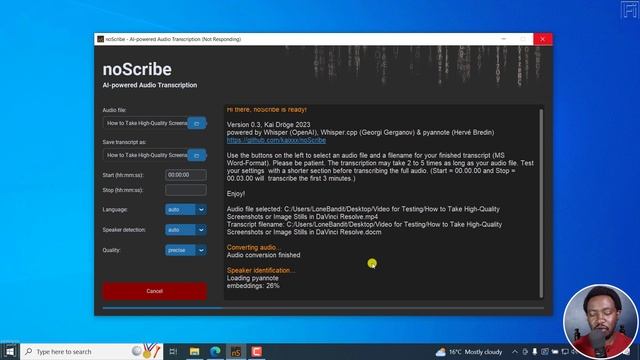
Task: Click the 'Speaker identification...' log heading
Action: click(261, 271)
